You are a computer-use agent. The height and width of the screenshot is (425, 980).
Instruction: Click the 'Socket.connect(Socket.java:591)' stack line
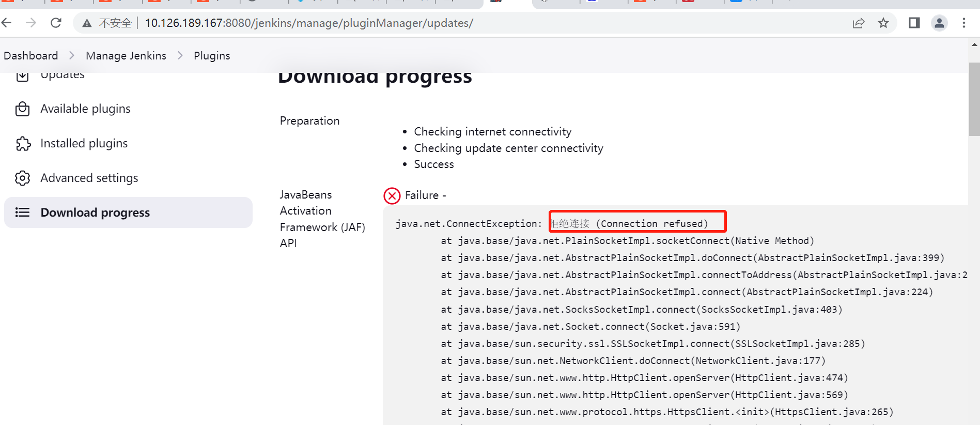[x=590, y=327]
